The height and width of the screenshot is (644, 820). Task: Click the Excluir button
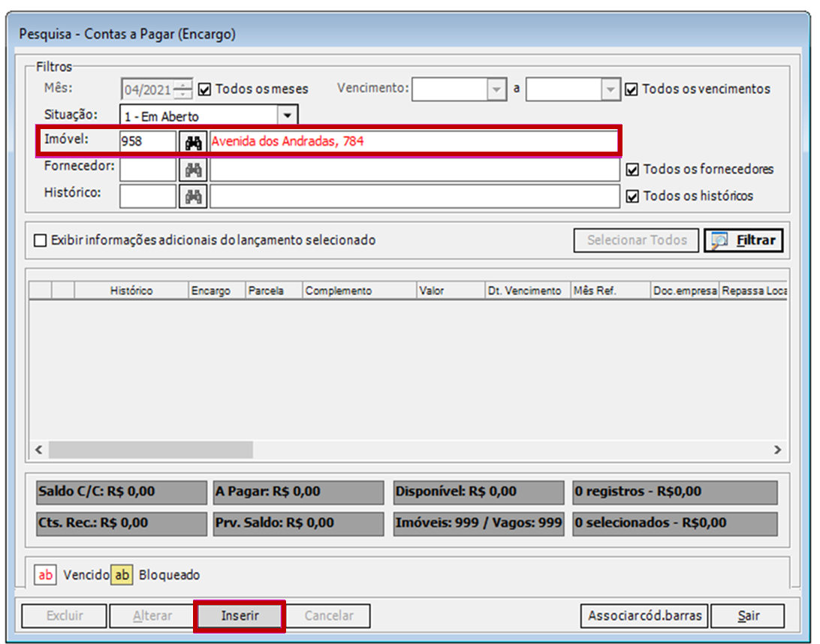65,615
